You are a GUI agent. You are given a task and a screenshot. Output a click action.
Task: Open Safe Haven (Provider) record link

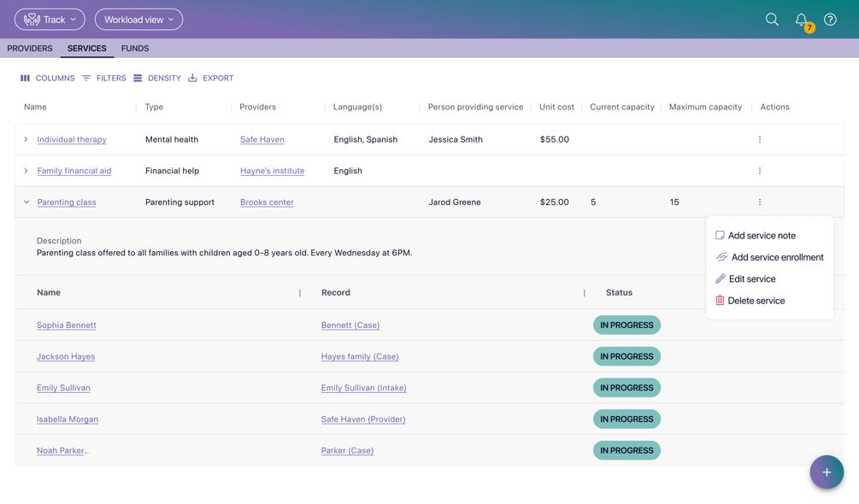point(363,419)
